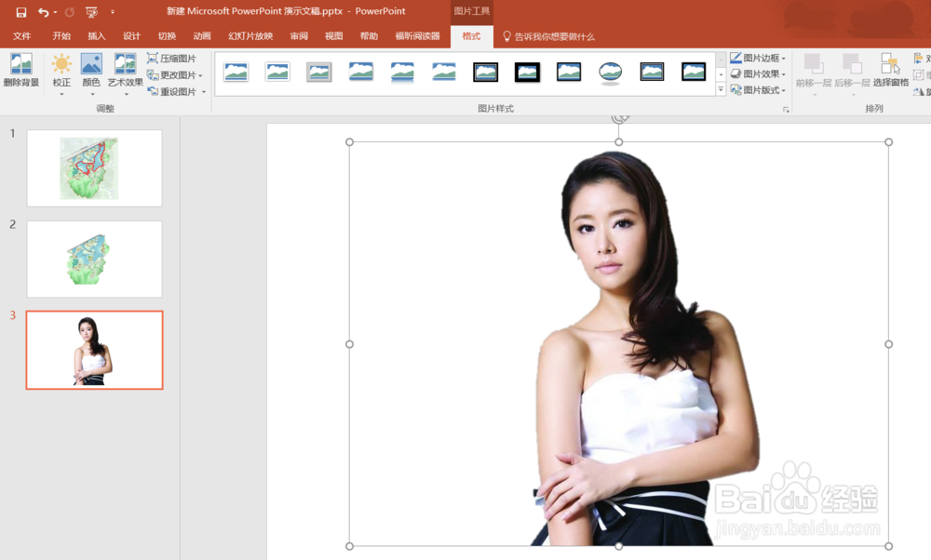This screenshot has height=560, width=931.
Task: Click 前移一层 bring forward
Action: click(x=814, y=74)
